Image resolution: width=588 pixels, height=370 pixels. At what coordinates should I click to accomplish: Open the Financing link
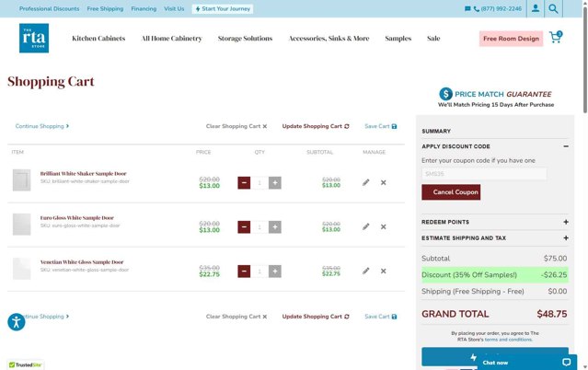pos(144,8)
